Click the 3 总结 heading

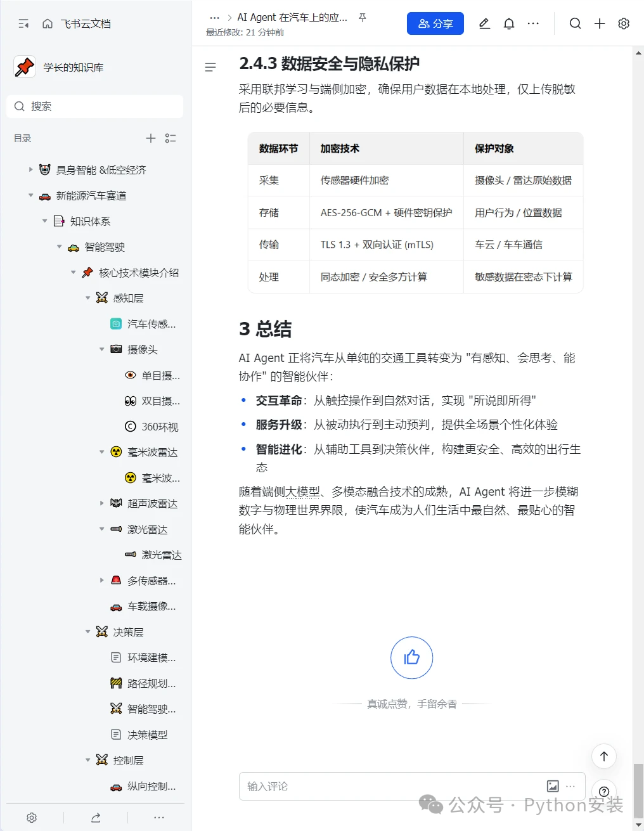[x=265, y=329]
